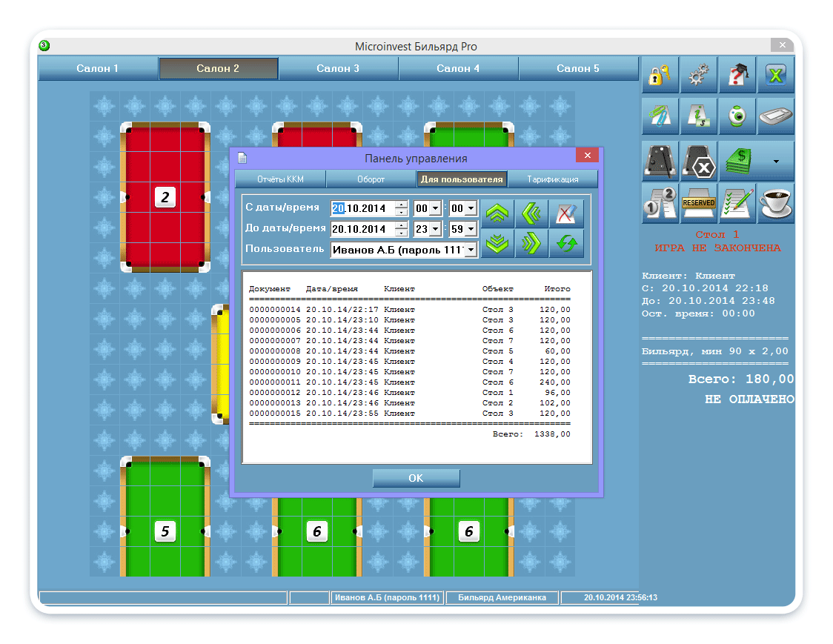This screenshot has height=644, width=833.
Task: Expand the Пользователь dropdown
Action: 471,250
